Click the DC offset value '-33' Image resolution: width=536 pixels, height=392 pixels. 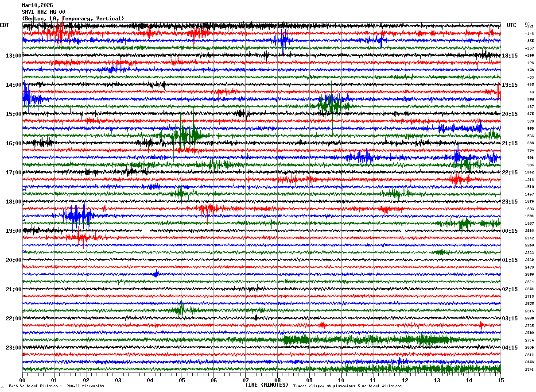tap(530, 77)
